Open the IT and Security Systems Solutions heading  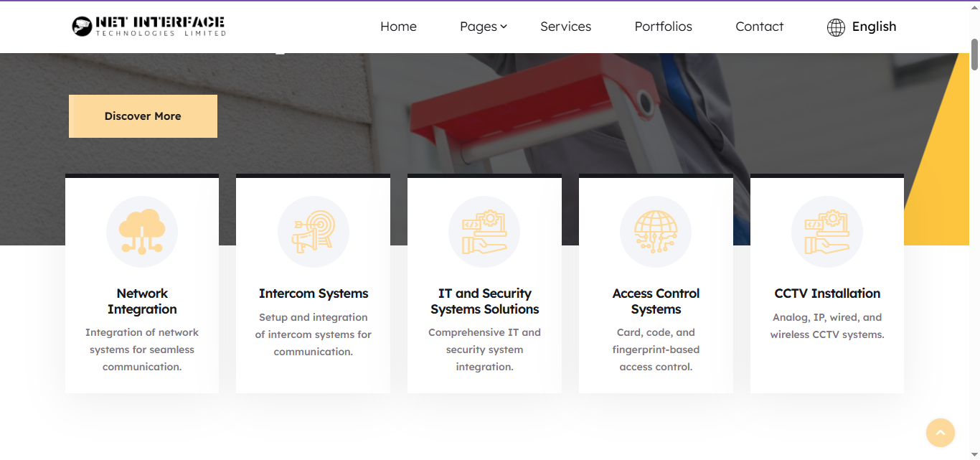click(x=484, y=301)
